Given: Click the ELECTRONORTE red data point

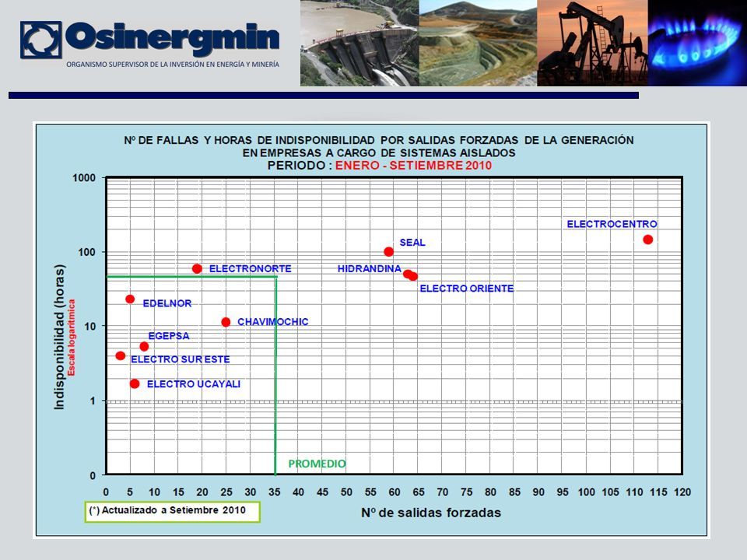Looking at the screenshot, I should coord(197,268).
